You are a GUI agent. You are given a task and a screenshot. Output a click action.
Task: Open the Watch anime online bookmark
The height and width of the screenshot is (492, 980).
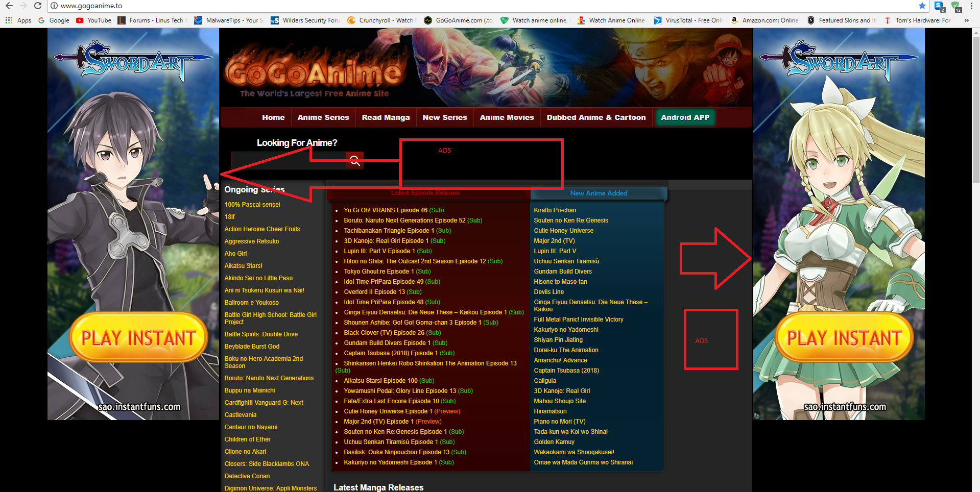[x=534, y=20]
